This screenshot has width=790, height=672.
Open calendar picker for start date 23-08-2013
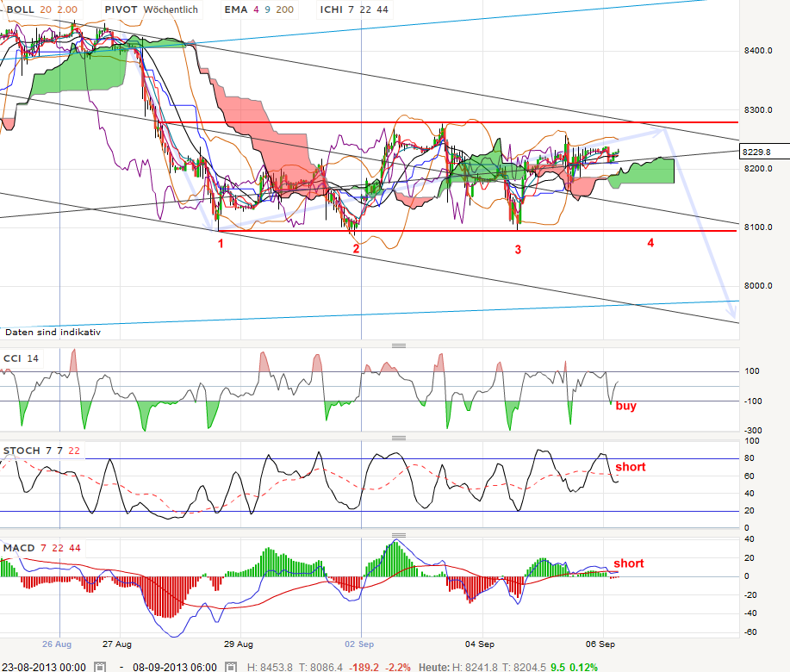pyautogui.click(x=100, y=667)
